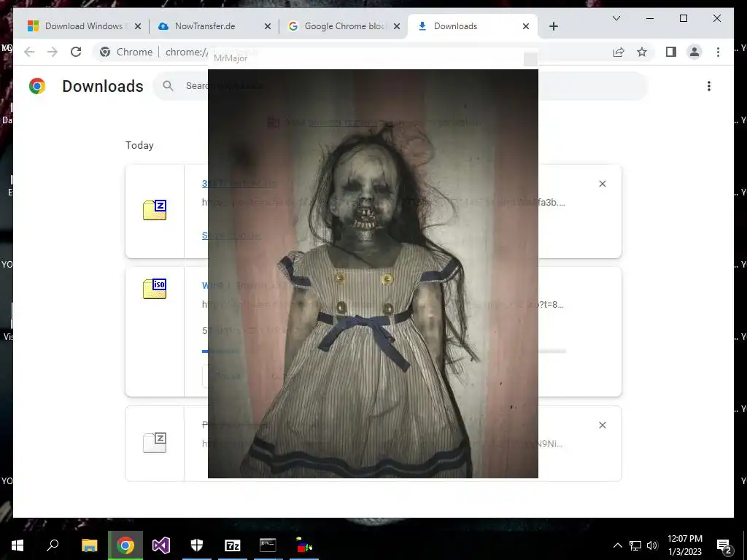Close the NowTransfer.de tab
The image size is (747, 560).
267,26
